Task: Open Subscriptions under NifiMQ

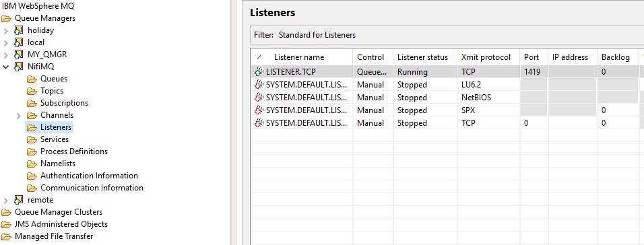Action: (x=64, y=103)
